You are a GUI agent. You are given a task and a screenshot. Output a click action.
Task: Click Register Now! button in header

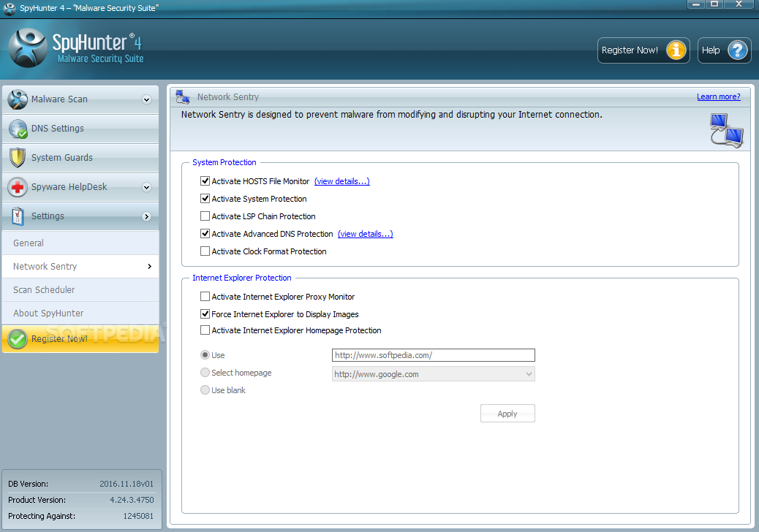click(x=643, y=50)
